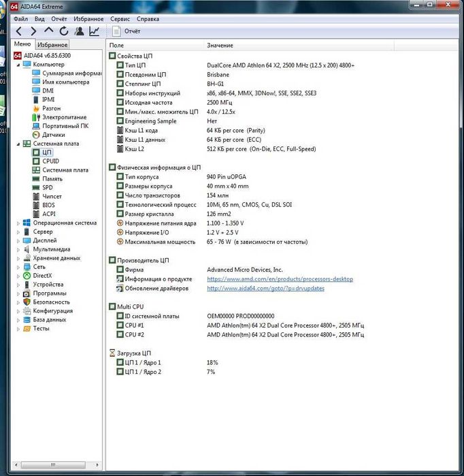Open the Вид menu
The width and height of the screenshot is (464, 476).
[39, 19]
